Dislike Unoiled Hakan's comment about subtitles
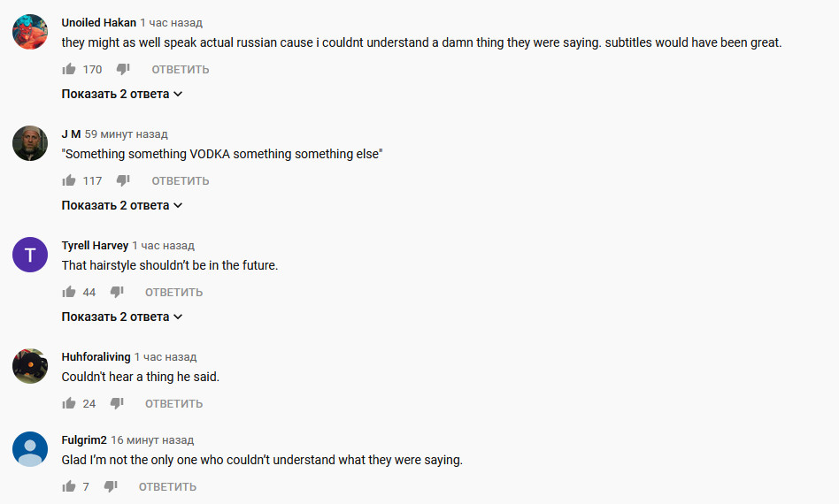 [123, 69]
